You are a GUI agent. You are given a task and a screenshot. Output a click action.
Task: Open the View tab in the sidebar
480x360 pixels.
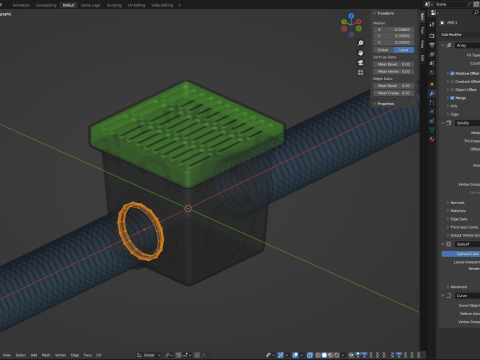(422, 44)
